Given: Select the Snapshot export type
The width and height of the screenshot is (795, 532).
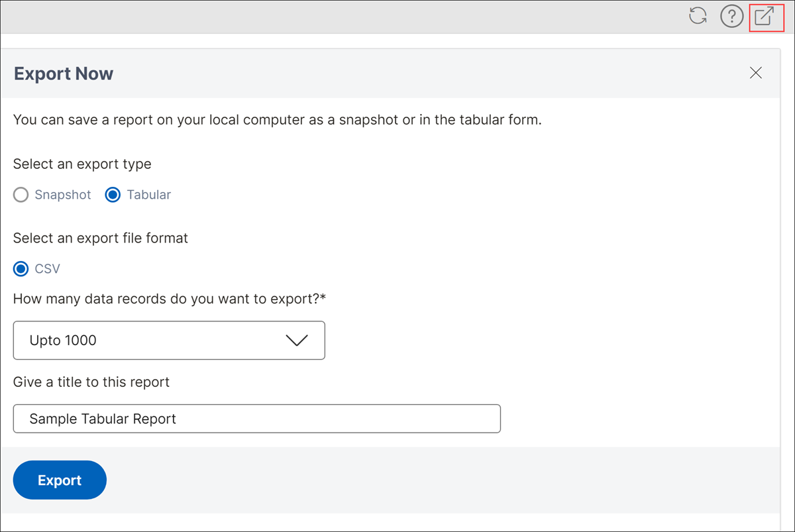Looking at the screenshot, I should (x=21, y=195).
